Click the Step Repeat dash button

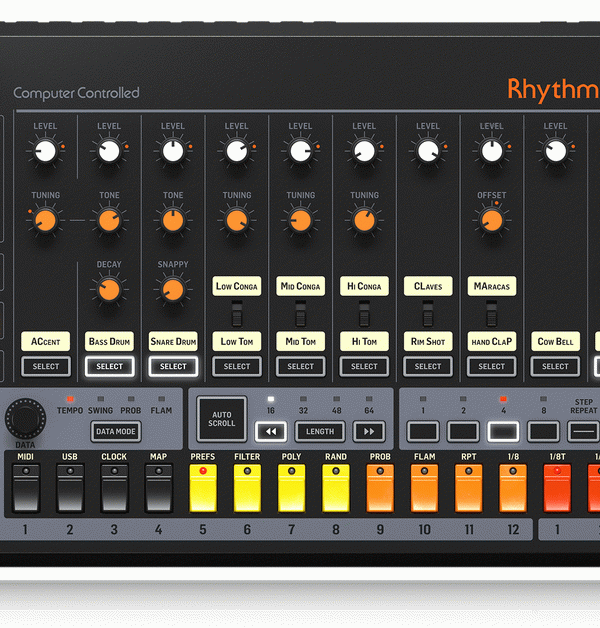[x=584, y=431]
